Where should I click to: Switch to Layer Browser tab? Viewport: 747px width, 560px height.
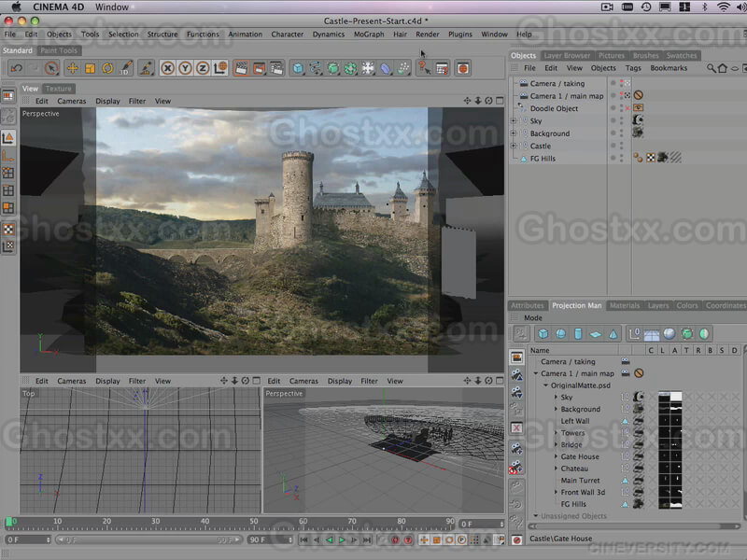[567, 56]
